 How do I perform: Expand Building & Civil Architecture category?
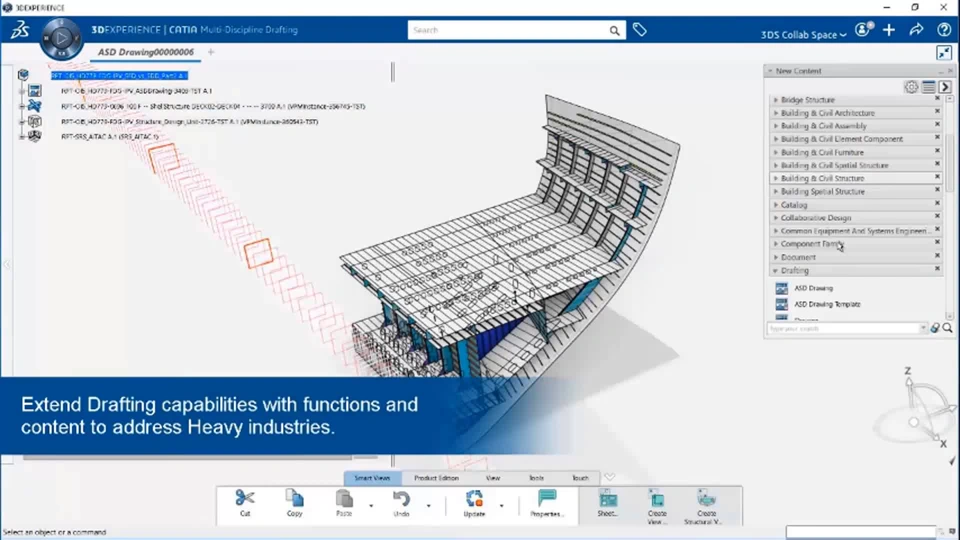coord(776,113)
